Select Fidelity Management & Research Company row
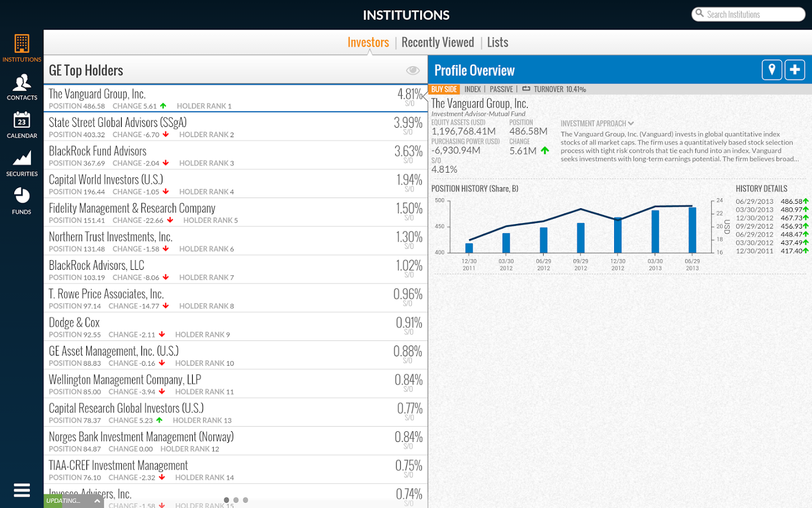 coord(235,213)
